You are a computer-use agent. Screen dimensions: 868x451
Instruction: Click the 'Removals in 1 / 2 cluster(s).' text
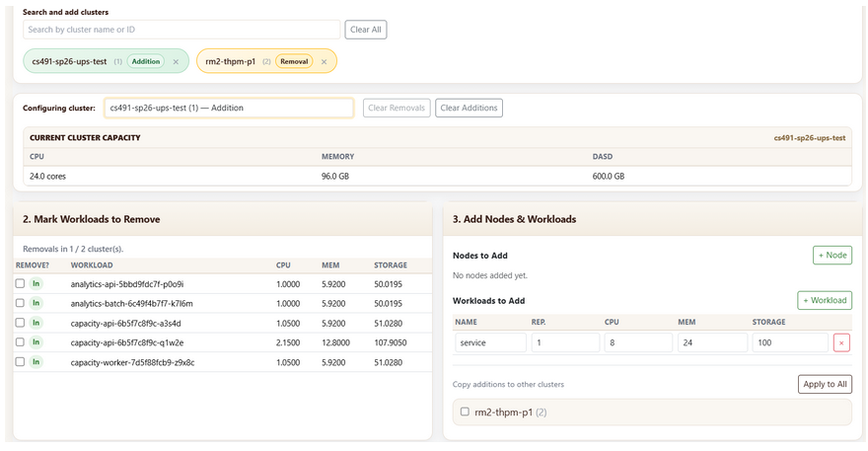coord(73,250)
